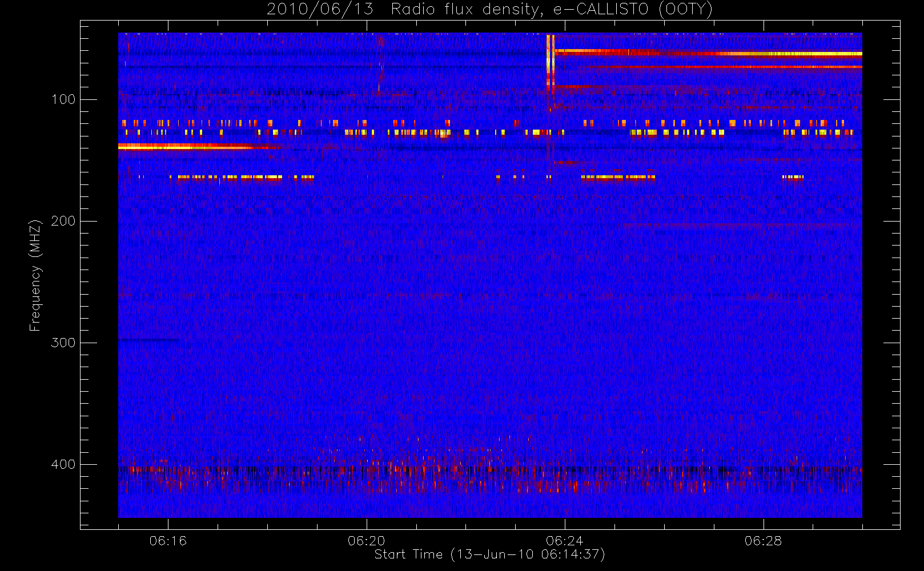Image resolution: width=924 pixels, height=571 pixels.
Task: Click the 200 frequency tick label
Action: point(63,221)
